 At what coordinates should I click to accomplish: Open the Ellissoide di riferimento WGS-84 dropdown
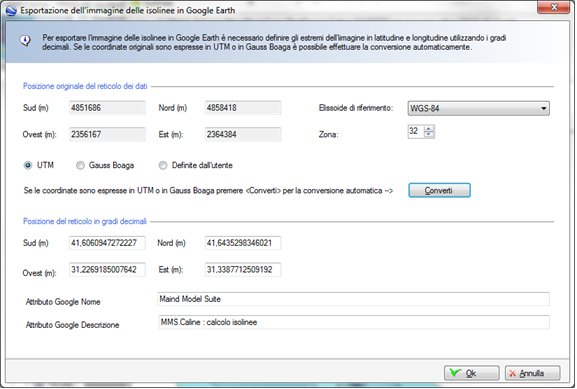(x=478, y=108)
